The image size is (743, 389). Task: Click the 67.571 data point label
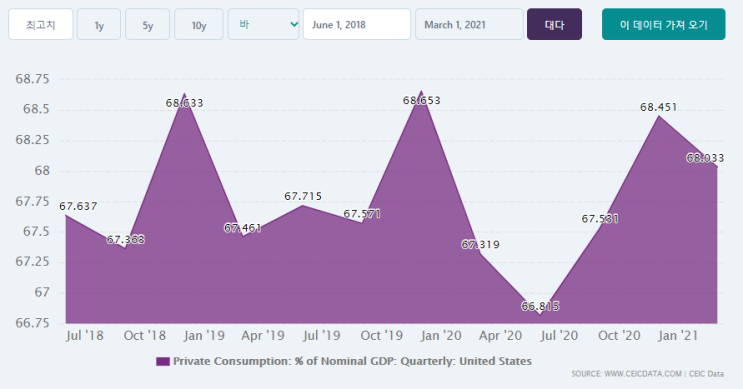[x=362, y=214]
